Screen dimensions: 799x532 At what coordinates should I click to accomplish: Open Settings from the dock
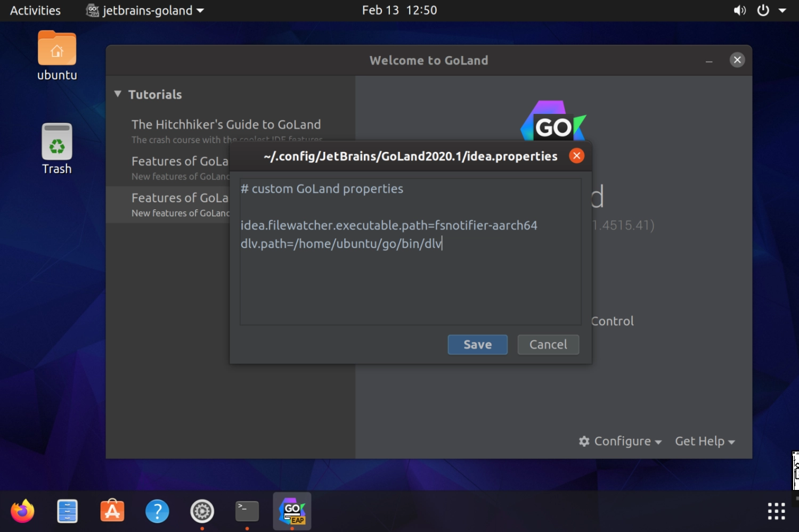point(202,511)
